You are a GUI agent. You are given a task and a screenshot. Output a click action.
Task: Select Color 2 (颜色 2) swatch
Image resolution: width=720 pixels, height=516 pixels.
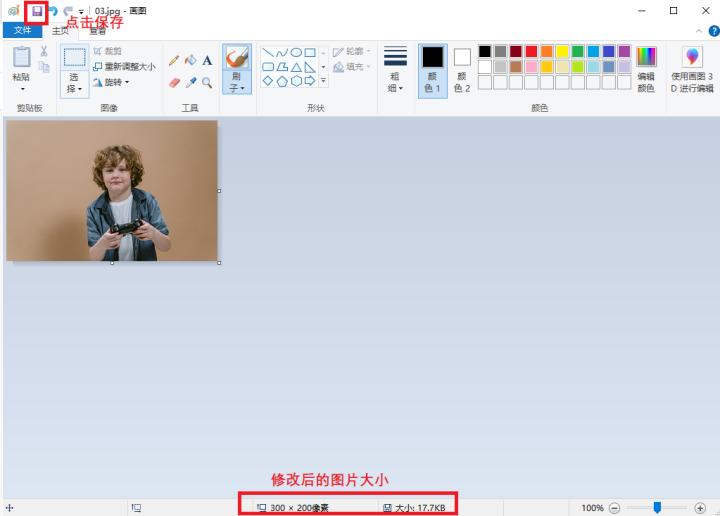click(x=462, y=70)
